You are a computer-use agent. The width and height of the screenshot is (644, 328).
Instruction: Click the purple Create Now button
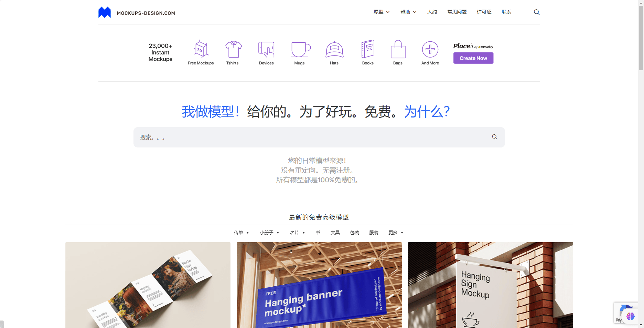point(473,58)
